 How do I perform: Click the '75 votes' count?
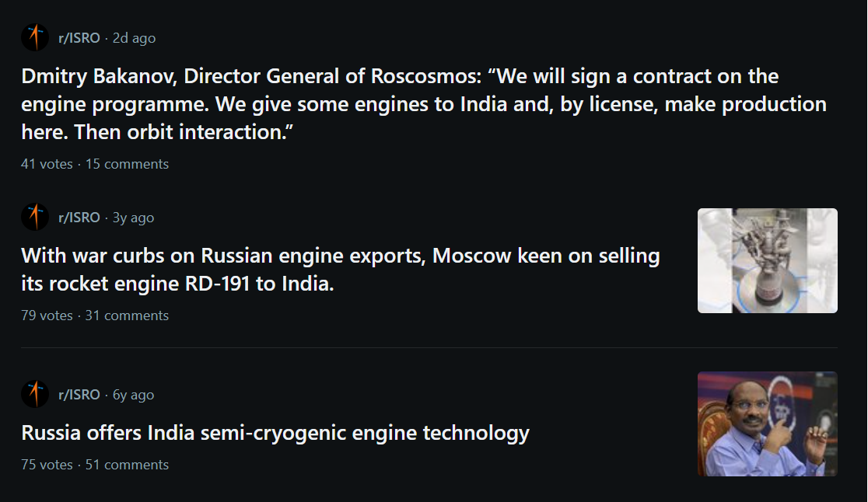click(x=47, y=465)
